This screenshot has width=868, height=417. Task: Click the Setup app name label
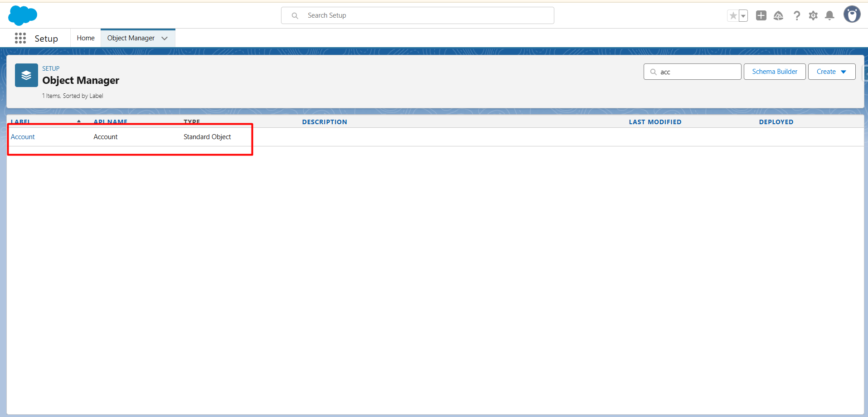(46, 39)
